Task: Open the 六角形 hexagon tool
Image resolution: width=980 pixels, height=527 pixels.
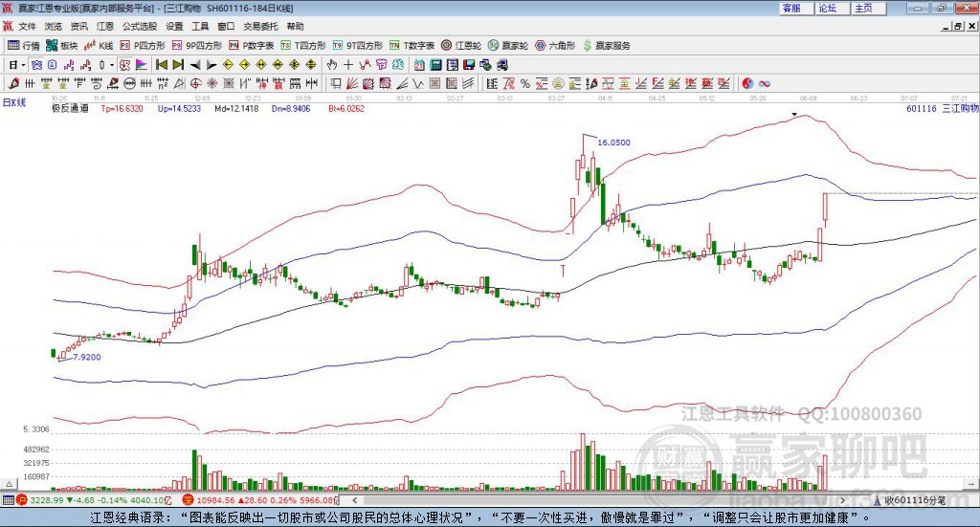Action: pyautogui.click(x=555, y=46)
